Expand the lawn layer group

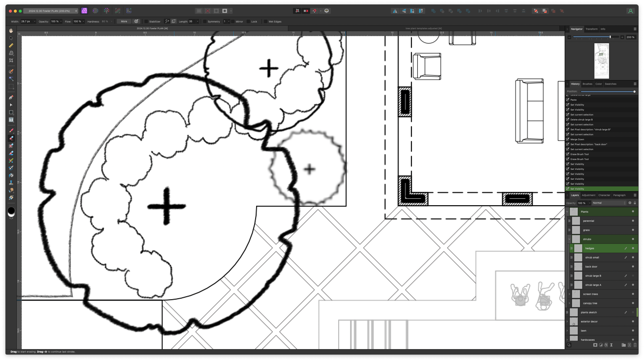[x=567, y=331]
